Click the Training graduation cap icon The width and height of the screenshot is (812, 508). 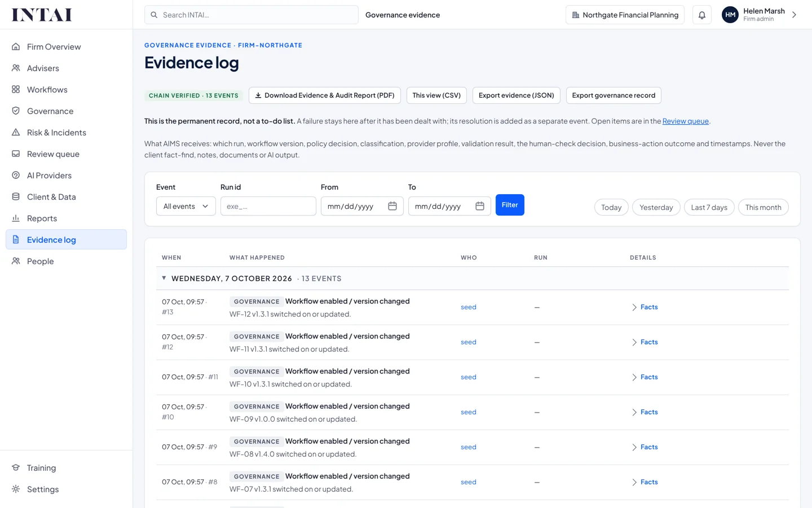(16, 468)
